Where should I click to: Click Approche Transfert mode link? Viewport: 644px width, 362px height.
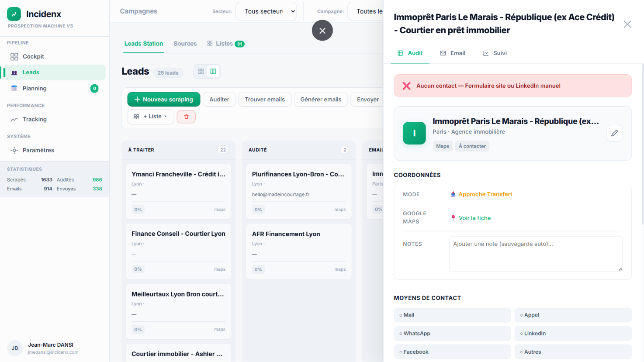point(481,194)
